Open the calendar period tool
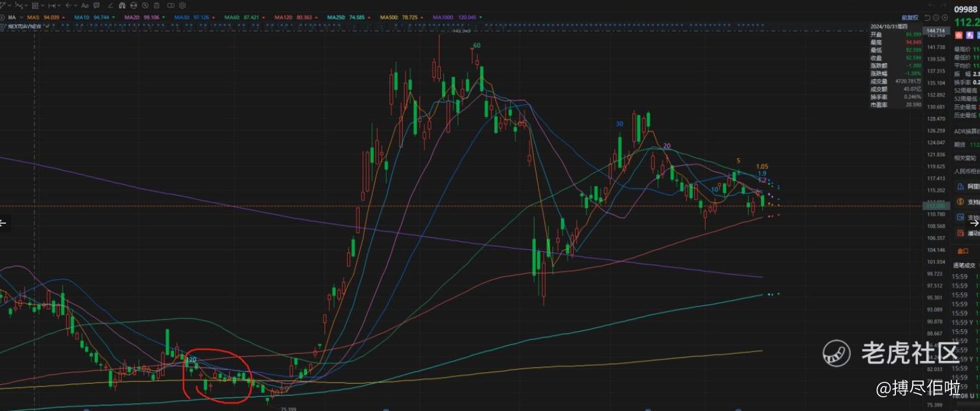 [x=36, y=5]
